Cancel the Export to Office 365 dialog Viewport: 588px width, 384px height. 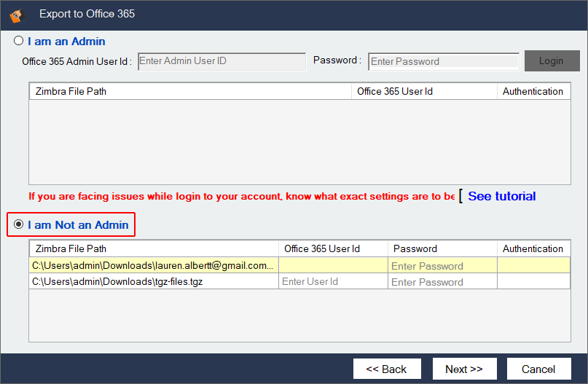tap(538, 369)
